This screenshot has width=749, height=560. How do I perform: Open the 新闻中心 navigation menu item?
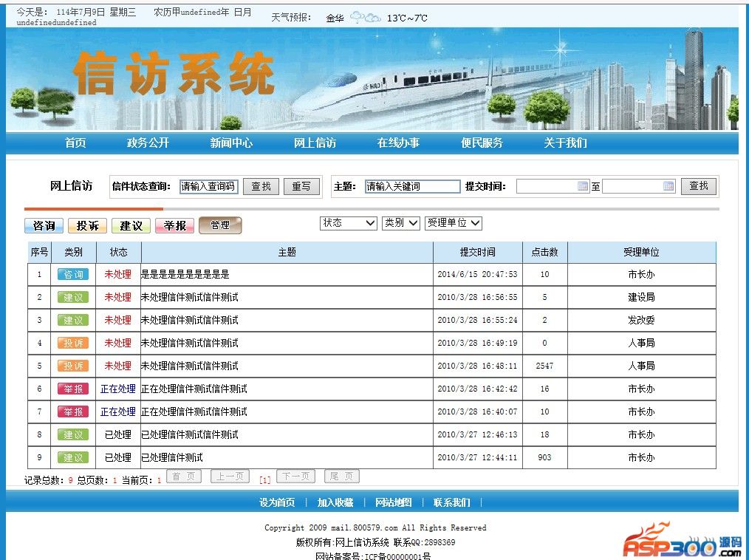pos(231,143)
